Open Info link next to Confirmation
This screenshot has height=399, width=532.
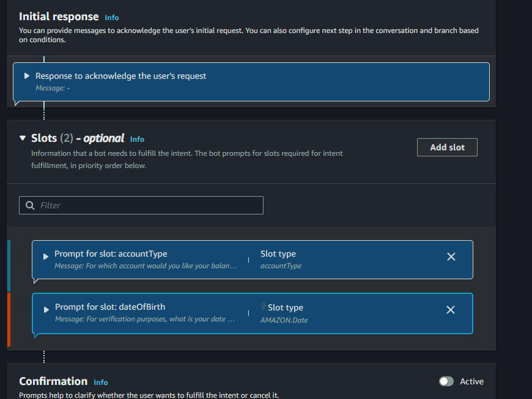pos(101,383)
